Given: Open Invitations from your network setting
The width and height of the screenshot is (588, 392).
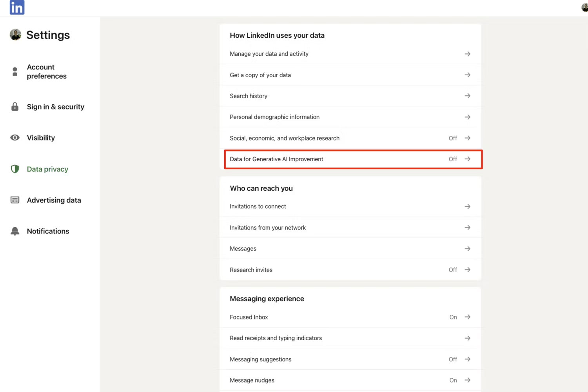Looking at the screenshot, I should 350,228.
